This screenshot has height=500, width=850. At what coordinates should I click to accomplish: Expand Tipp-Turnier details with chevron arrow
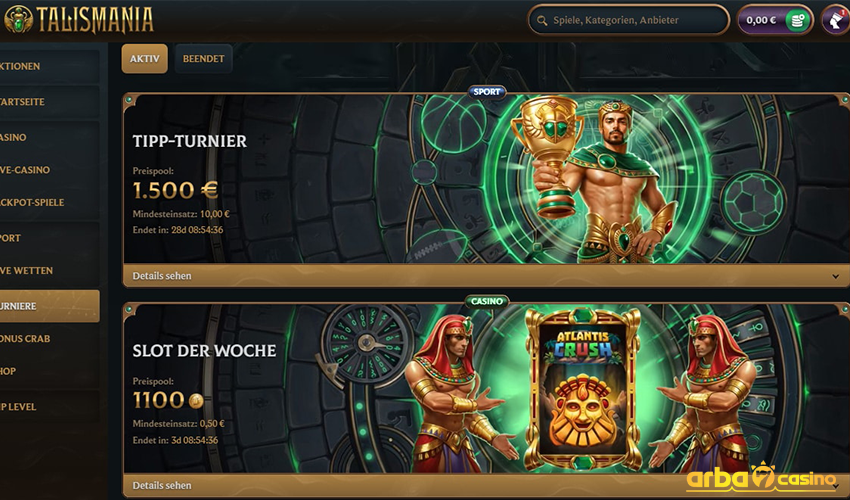[835, 276]
